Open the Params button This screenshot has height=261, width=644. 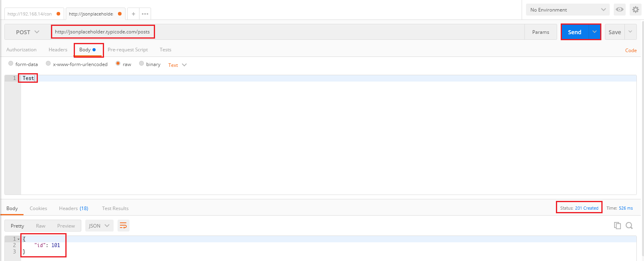[x=541, y=32]
